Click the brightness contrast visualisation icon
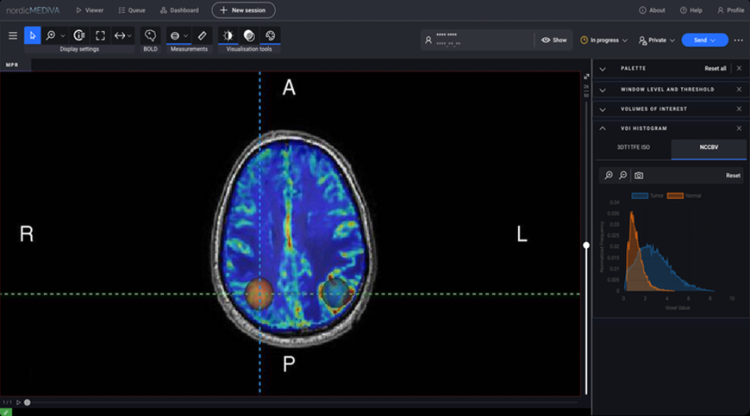The image size is (750, 416). (x=227, y=35)
